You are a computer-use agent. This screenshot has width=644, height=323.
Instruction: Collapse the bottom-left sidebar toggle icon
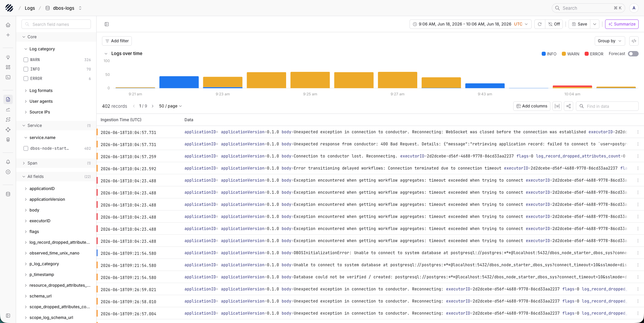click(x=8, y=316)
